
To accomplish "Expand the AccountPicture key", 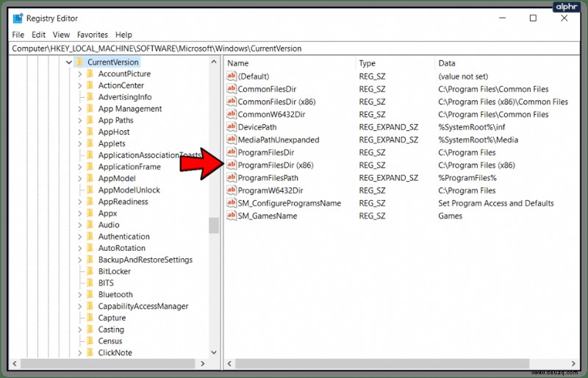I will pos(79,74).
